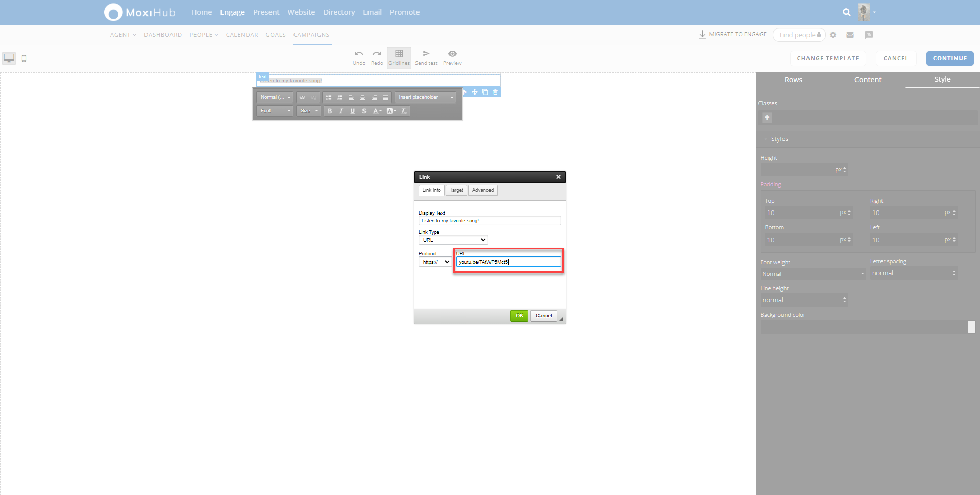Open the search magnifier in header

tap(847, 12)
